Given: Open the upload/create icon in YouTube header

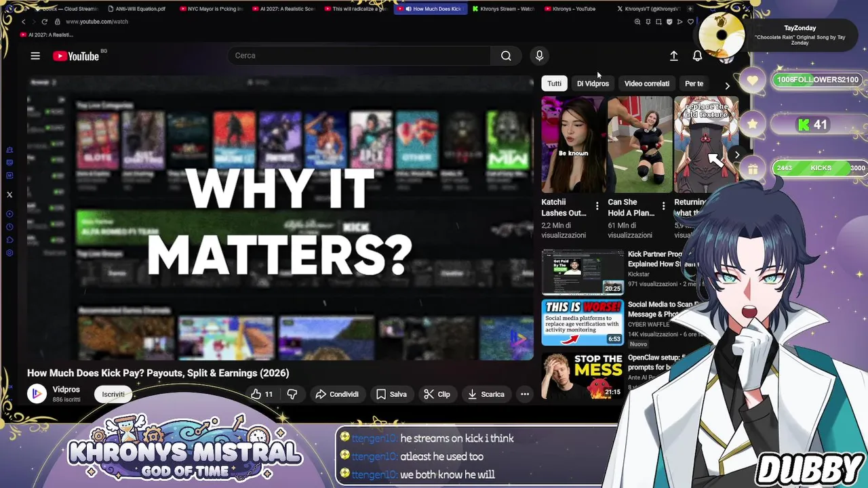Looking at the screenshot, I should [674, 56].
